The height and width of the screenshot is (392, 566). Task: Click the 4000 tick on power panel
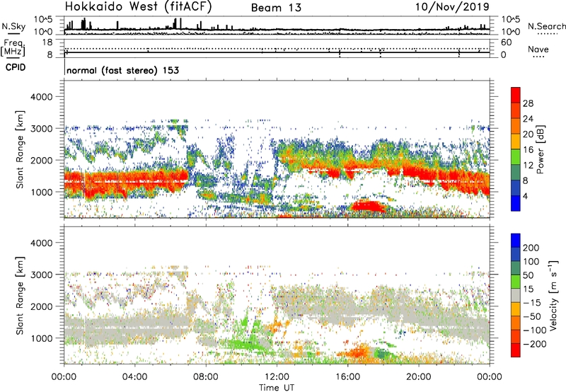[x=42, y=97]
